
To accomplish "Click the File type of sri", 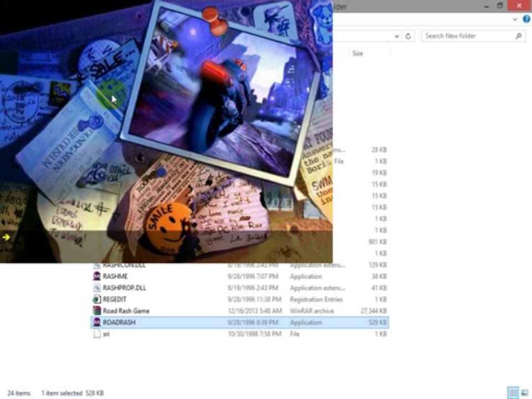I will [294, 334].
